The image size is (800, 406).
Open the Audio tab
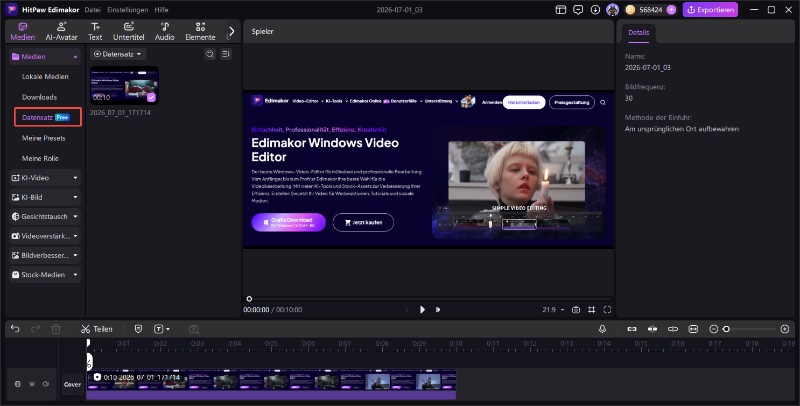[164, 32]
